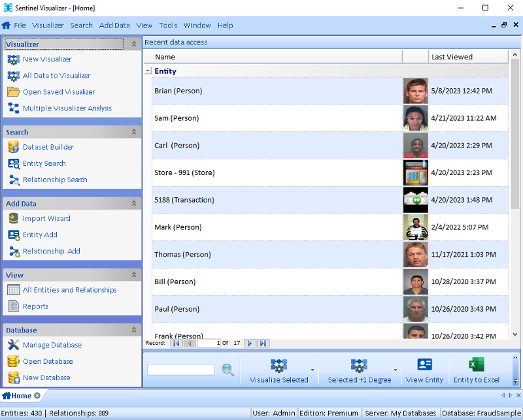This screenshot has height=420, width=523.
Task: Click the Visualize Selected icon
Action: coord(279,366)
